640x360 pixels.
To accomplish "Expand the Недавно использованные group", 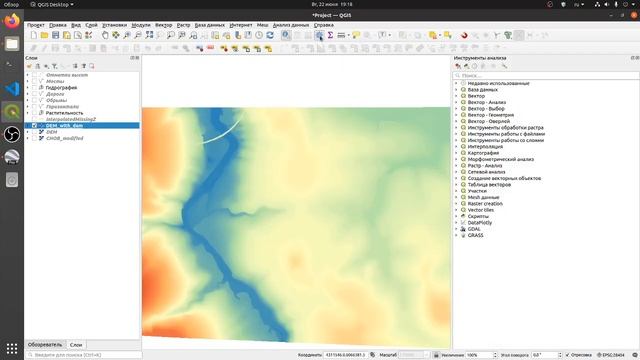I will [456, 83].
